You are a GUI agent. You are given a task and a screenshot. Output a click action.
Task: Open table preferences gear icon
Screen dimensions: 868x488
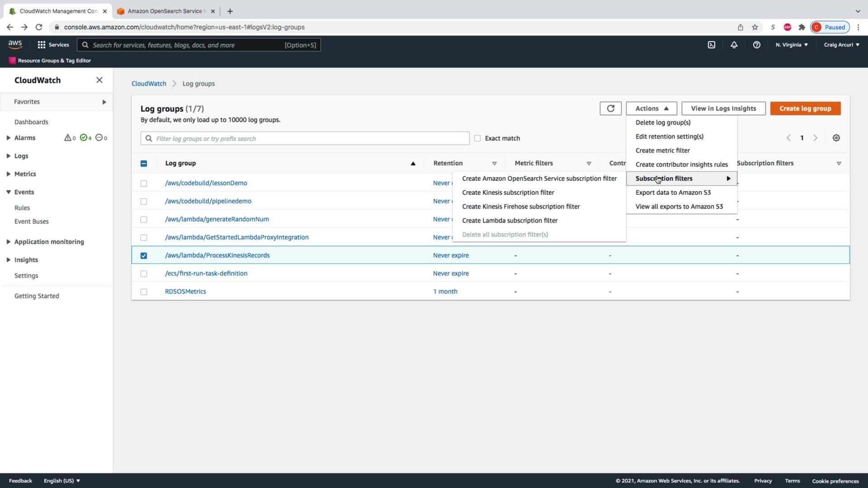(836, 138)
